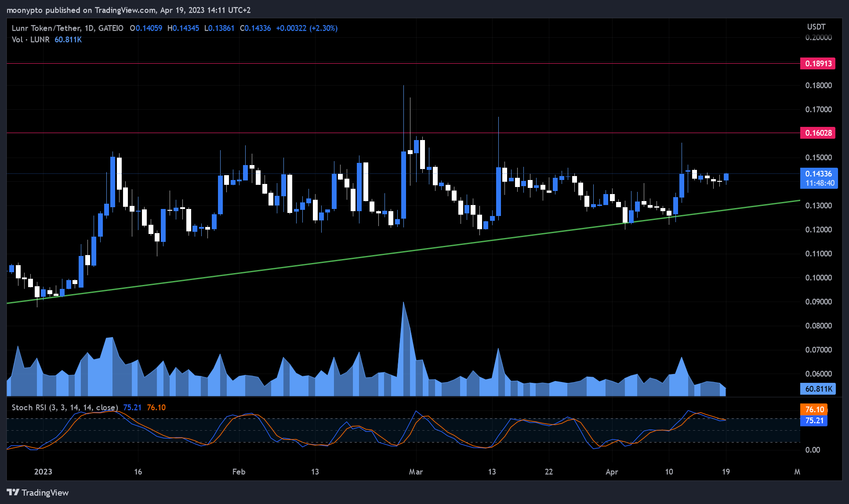Click the Apr date on time axis

612,472
